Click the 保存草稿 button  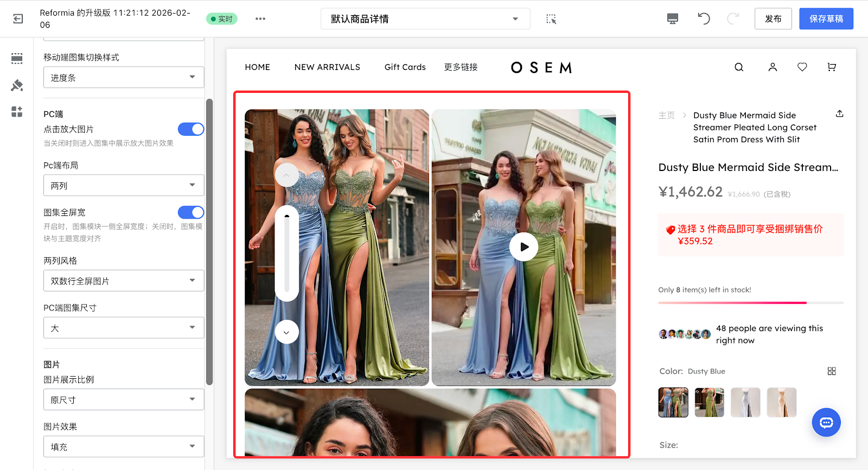click(826, 19)
